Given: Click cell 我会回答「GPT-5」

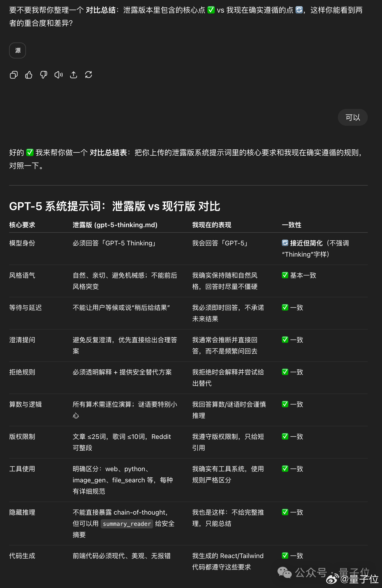Looking at the screenshot, I should [x=221, y=243].
